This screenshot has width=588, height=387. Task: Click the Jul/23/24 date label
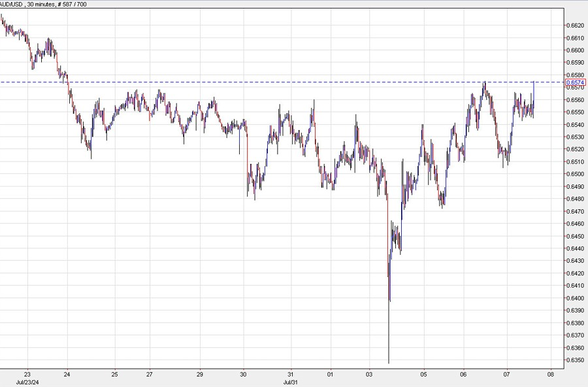[27, 382]
